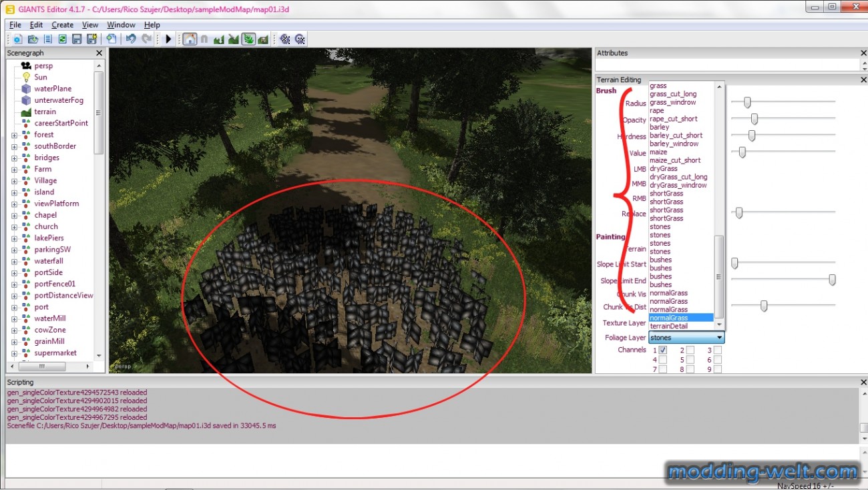Screen dimensions: 868x490
Task: Click the Sun light bulb icon
Action: point(26,77)
